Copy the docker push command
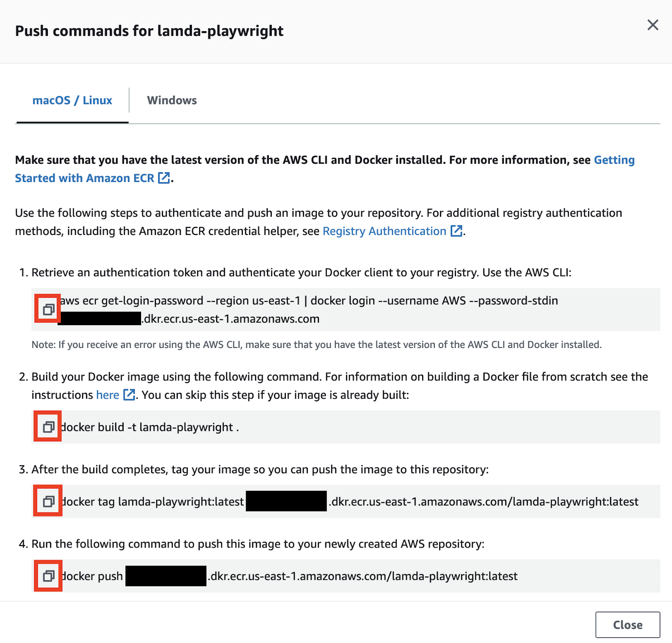Viewport: 672px width, 643px height. pos(48,576)
